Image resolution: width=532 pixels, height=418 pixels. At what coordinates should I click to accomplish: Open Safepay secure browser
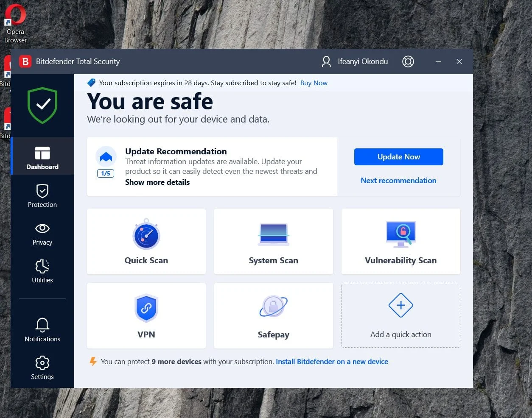(273, 315)
